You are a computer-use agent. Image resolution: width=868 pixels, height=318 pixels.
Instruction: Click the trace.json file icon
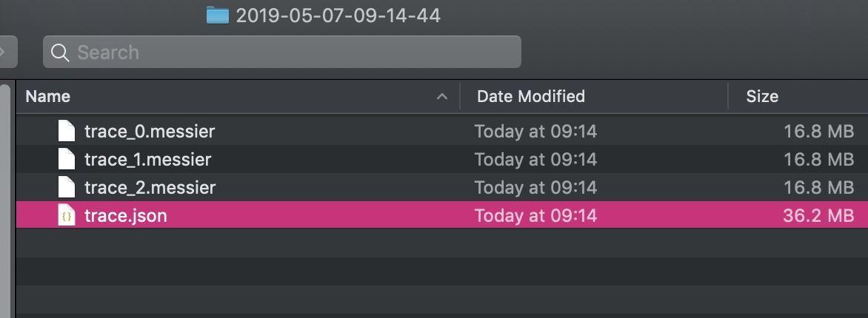(x=67, y=215)
